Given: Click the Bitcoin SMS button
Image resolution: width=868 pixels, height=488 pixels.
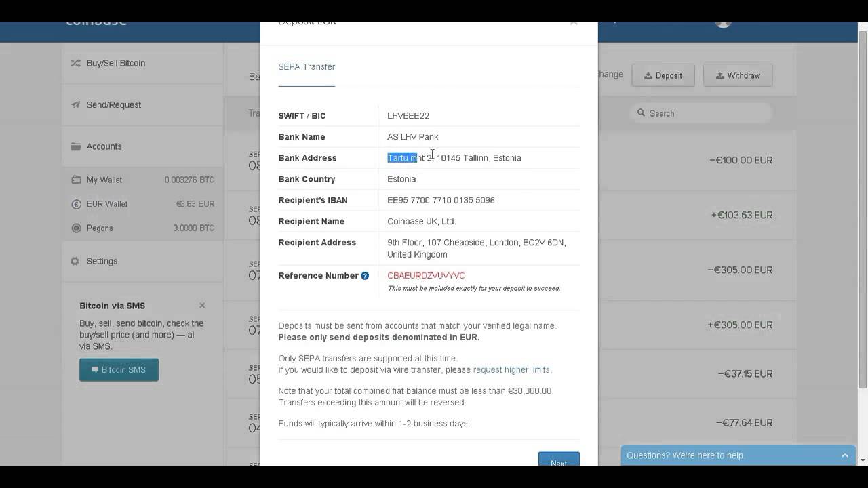Looking at the screenshot, I should [119, 370].
